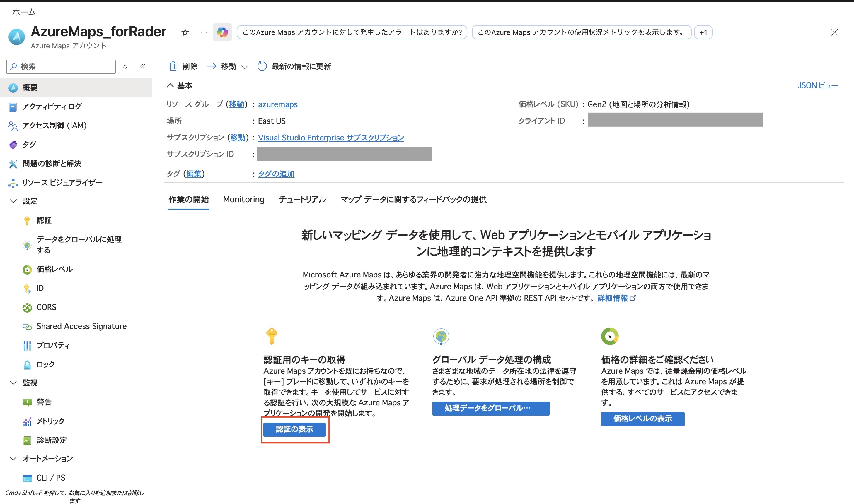Click the purple tag icon
This screenshot has height=504, width=854.
tap(13, 145)
